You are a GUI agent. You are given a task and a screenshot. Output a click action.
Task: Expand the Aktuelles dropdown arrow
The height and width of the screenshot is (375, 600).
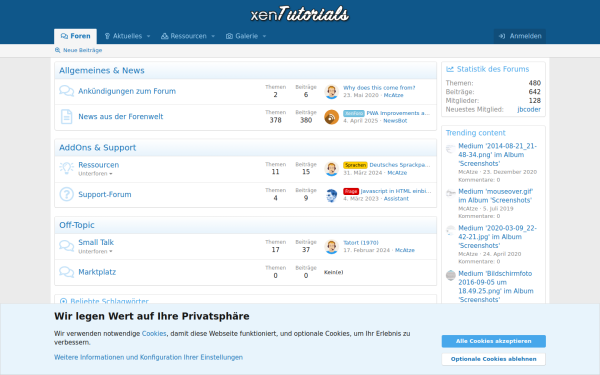pos(148,36)
